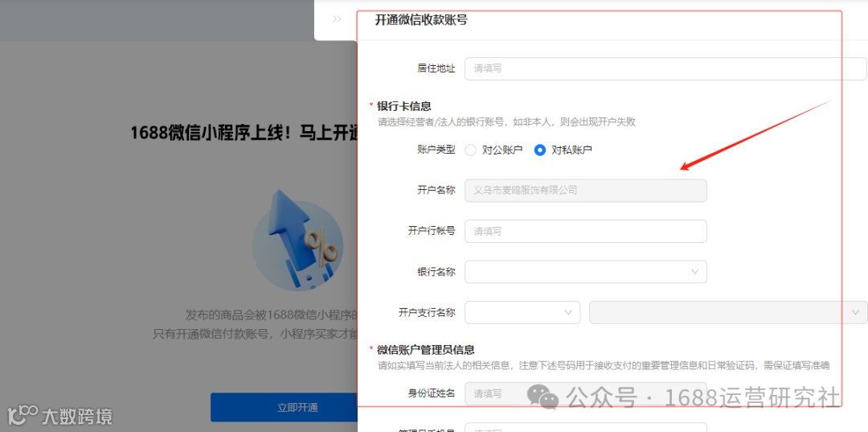Click the 身份证姓名 input field
The width and height of the screenshot is (868, 432).
pos(586,393)
